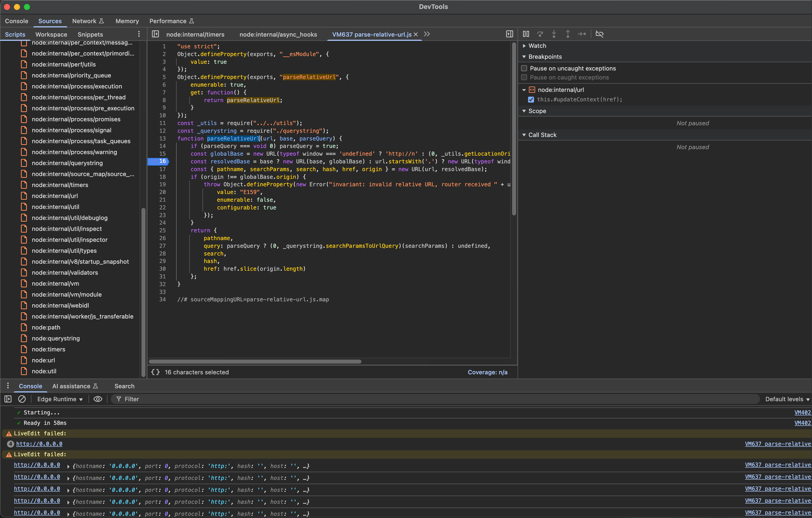The image size is (812, 518).
Task: Open the Snippets tab
Action: (x=90, y=34)
